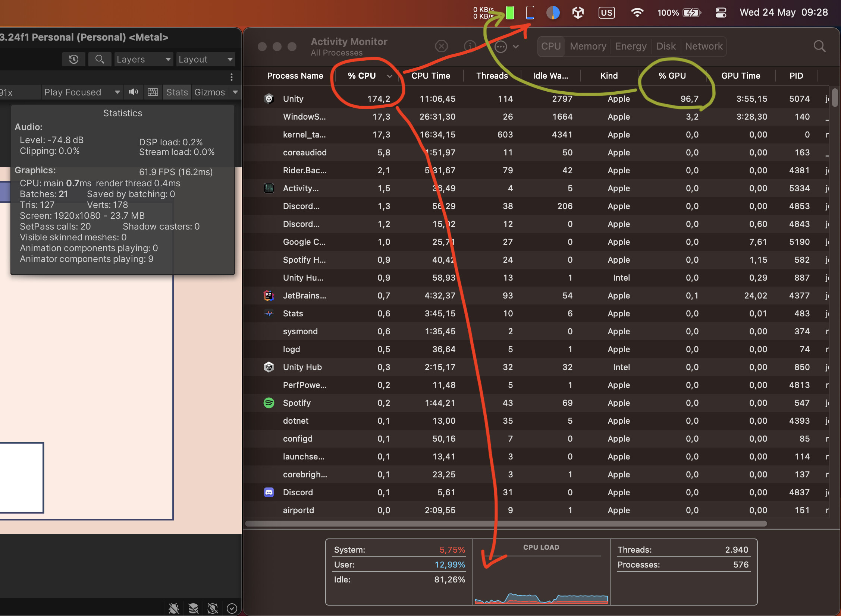Viewport: 841px width, 616px height.
Task: Click the crossed-out debugger bug icon in Unity
Action: coord(173,608)
